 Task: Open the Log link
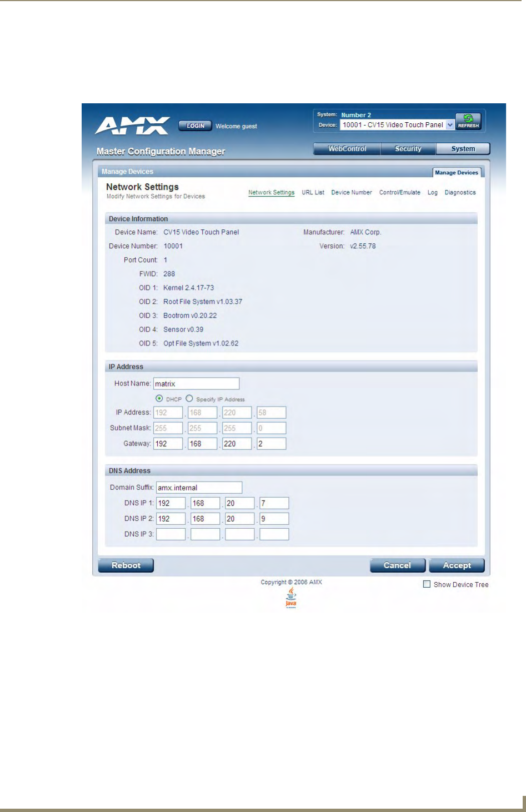433,193
